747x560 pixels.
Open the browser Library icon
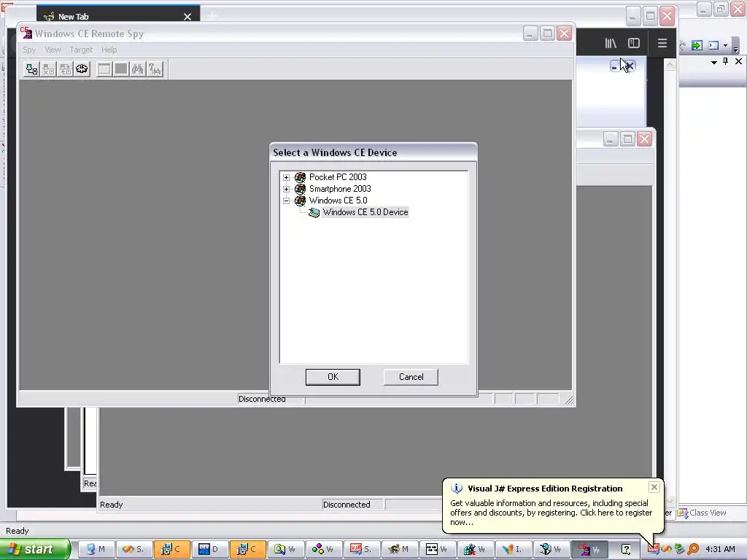pos(611,43)
